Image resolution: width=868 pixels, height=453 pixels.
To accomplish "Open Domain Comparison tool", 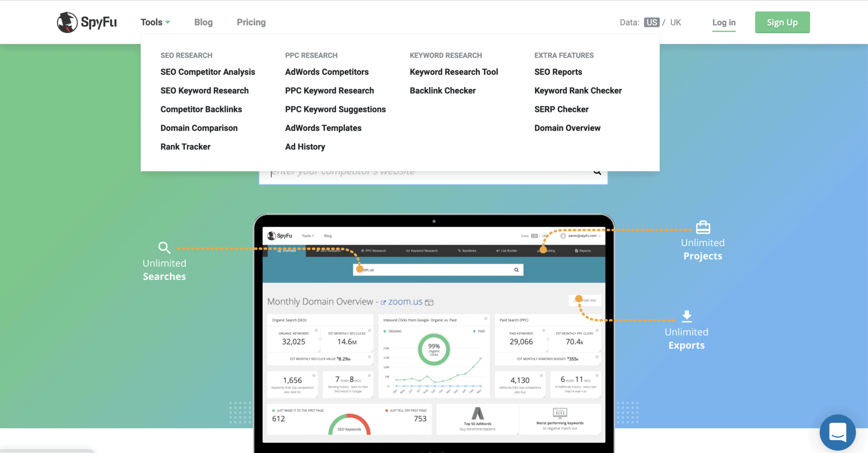I will (199, 128).
